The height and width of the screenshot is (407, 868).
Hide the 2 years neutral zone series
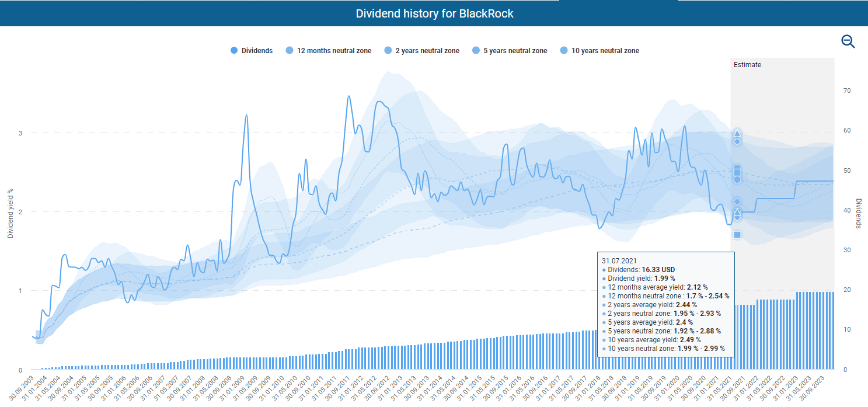(422, 51)
